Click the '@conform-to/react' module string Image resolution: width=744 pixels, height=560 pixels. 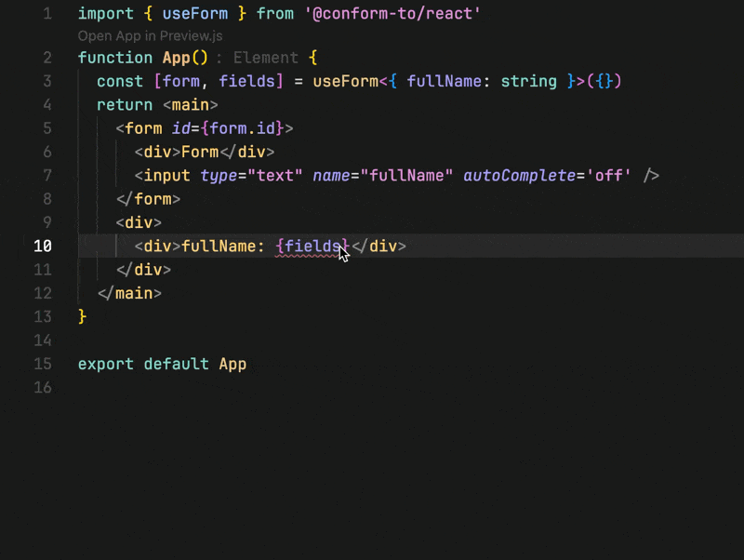coord(392,13)
